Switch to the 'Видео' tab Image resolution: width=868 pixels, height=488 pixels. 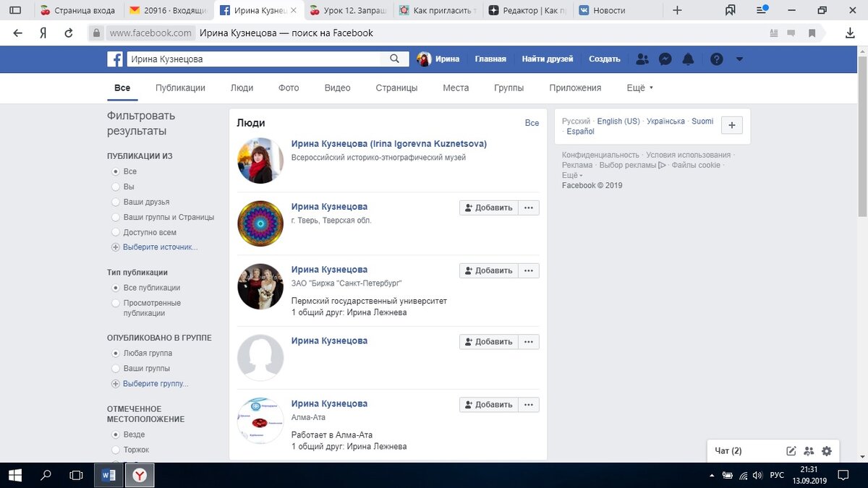pyautogui.click(x=337, y=87)
